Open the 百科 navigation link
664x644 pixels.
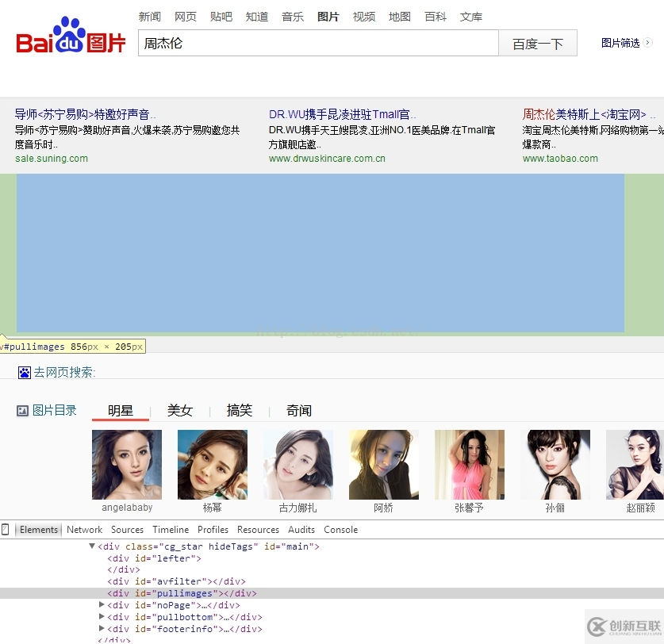pos(436,17)
